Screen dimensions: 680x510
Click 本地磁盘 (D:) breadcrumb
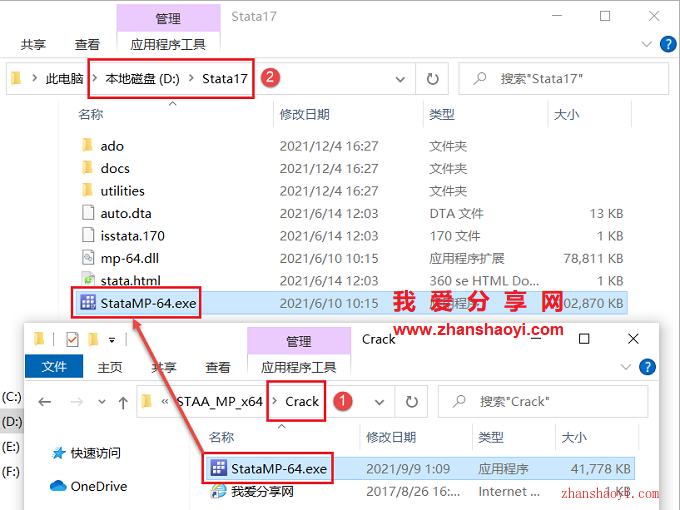[x=142, y=78]
